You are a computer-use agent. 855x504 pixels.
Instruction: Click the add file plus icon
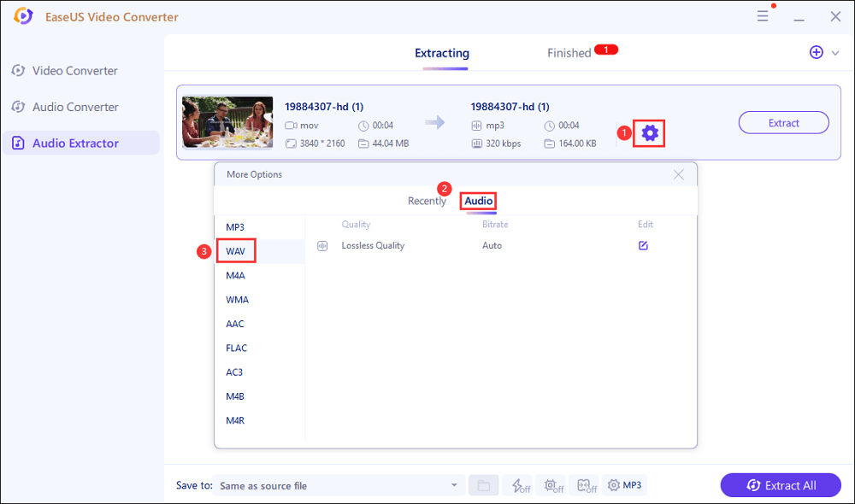(816, 52)
